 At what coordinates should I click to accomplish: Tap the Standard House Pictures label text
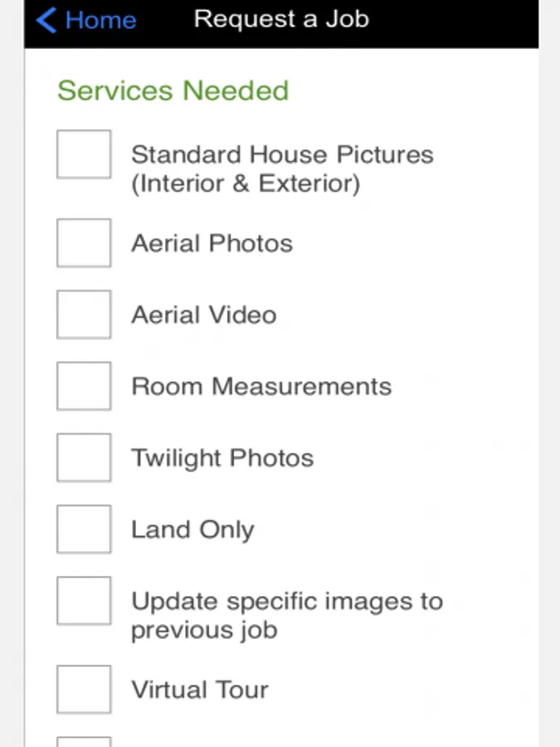point(282,168)
